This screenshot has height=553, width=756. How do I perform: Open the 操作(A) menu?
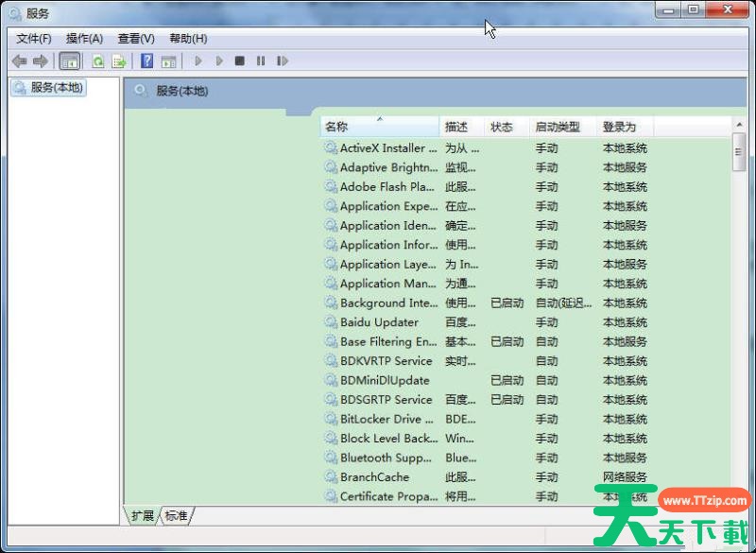point(84,39)
